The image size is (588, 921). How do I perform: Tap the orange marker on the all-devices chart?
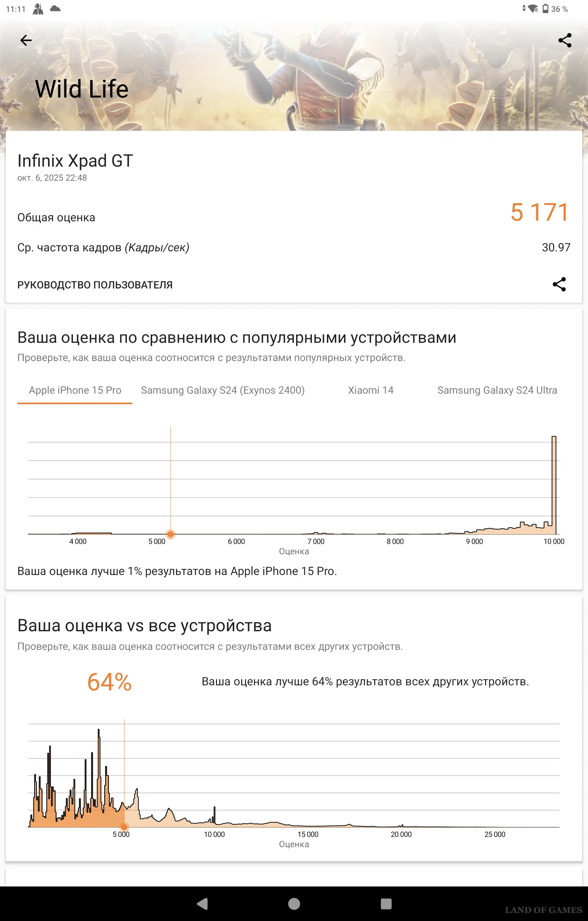click(124, 827)
